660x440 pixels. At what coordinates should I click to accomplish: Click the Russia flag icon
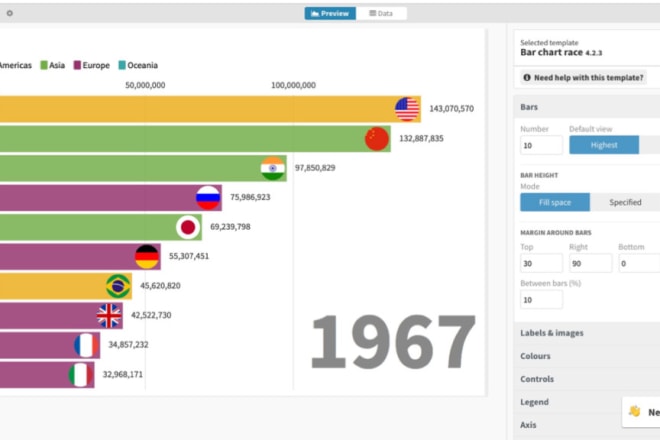click(x=208, y=197)
